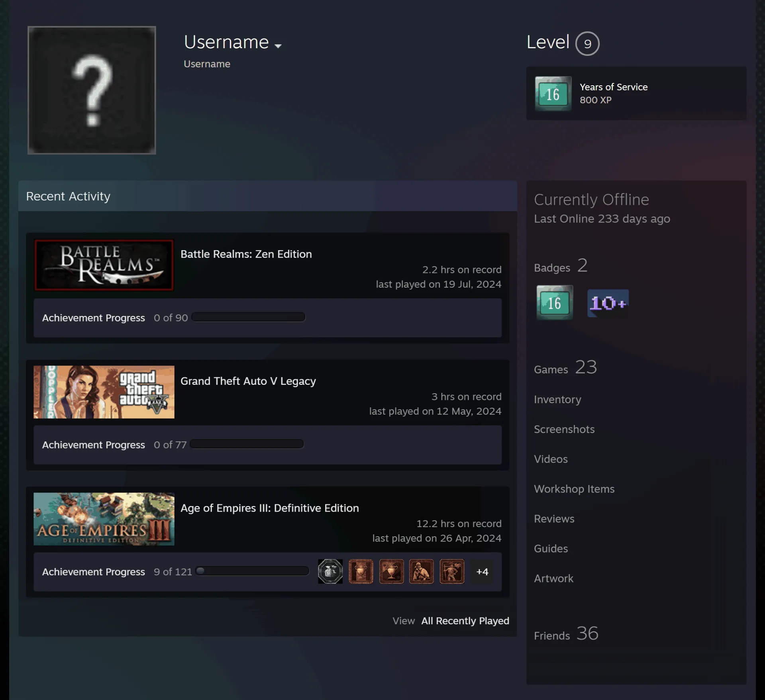
Task: Open the Friends 36 list link
Action: [x=566, y=633]
